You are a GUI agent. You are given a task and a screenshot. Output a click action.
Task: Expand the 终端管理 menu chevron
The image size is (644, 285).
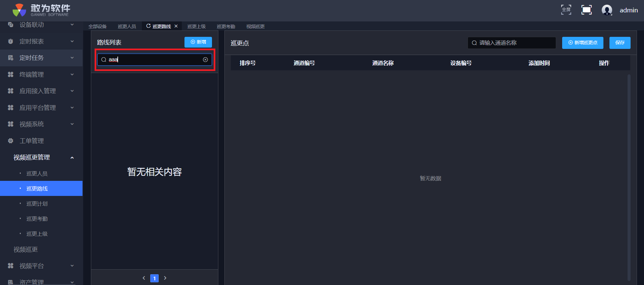coord(72,74)
